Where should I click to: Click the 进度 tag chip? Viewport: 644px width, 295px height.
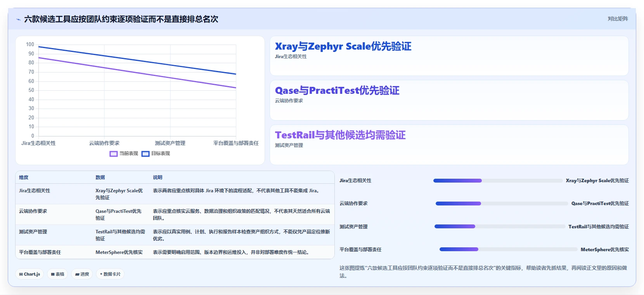(82, 274)
